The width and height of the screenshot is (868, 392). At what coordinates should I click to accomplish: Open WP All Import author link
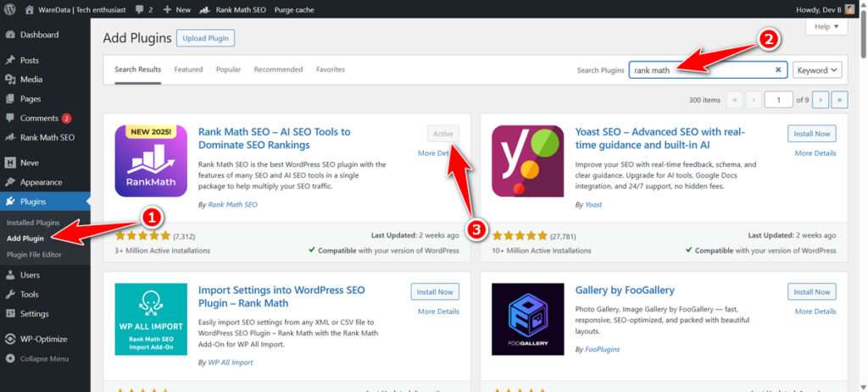point(231,362)
